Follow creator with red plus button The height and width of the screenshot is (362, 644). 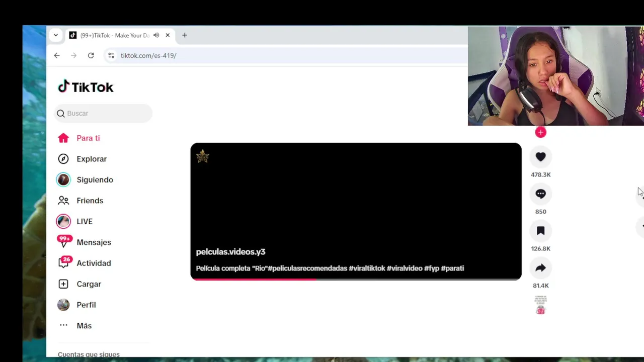541,132
